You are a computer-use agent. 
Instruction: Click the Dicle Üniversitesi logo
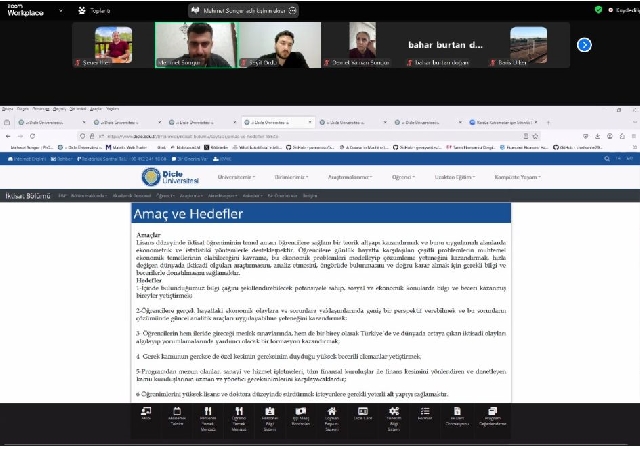(x=170, y=177)
